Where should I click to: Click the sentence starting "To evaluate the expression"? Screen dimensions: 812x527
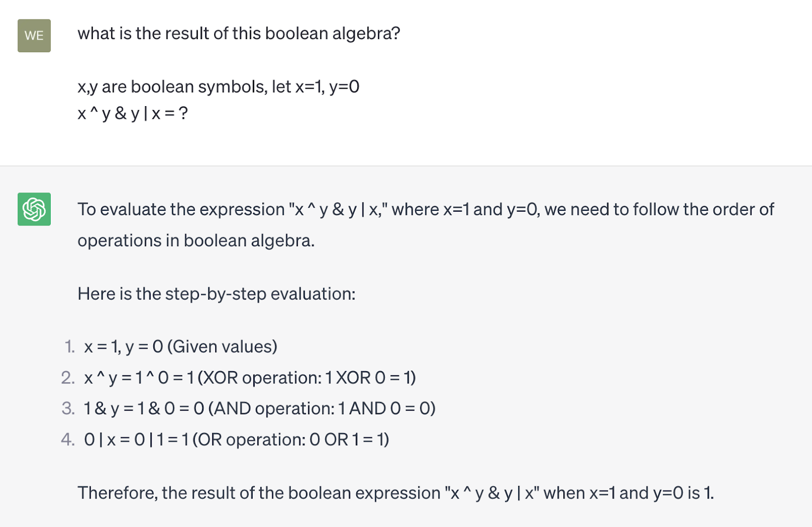point(425,209)
